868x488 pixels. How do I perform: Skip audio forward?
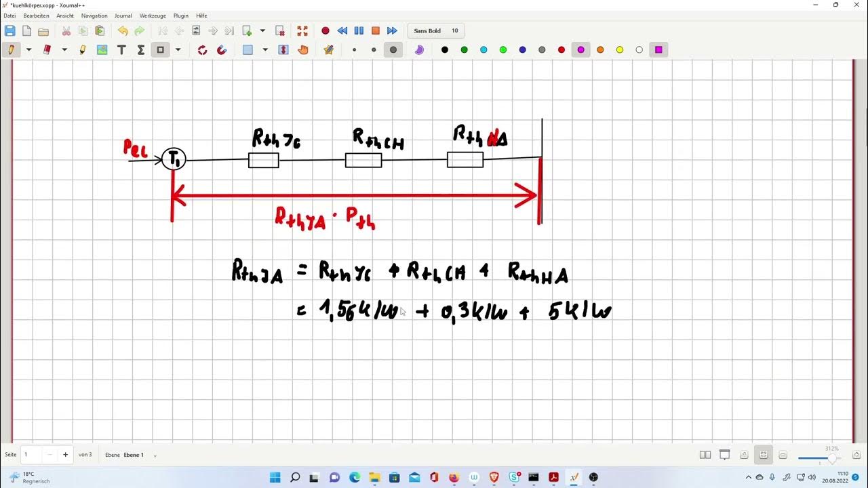[x=392, y=30]
